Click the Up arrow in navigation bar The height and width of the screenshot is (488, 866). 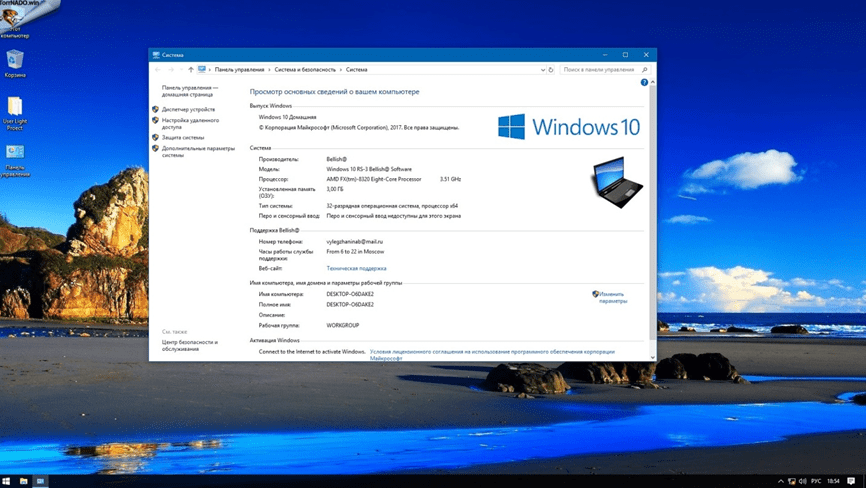tap(191, 70)
